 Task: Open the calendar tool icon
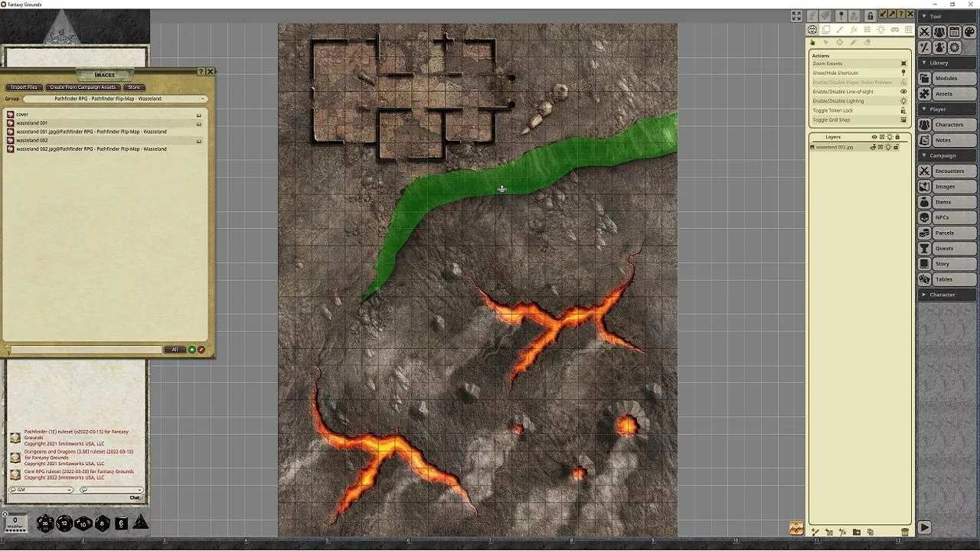pos(955,32)
